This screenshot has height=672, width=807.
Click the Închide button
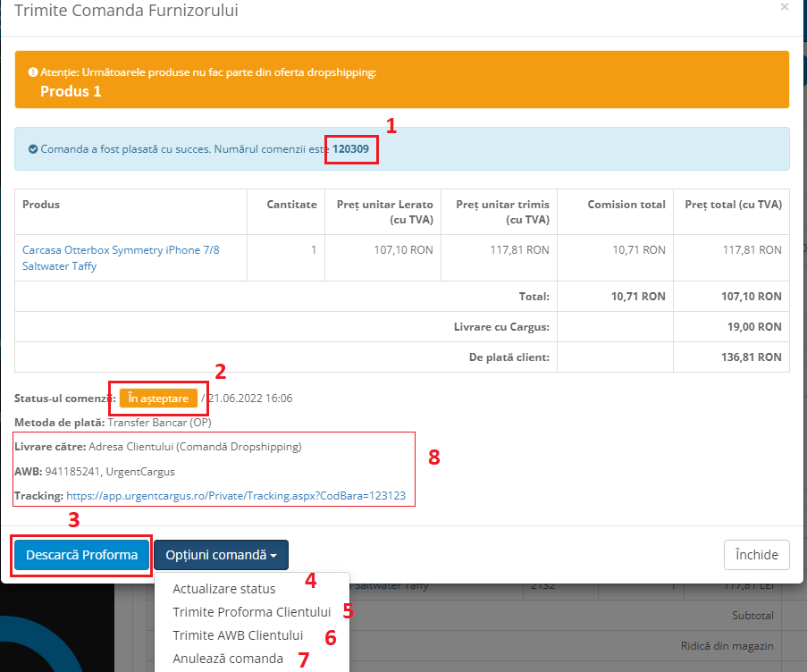[x=756, y=555]
